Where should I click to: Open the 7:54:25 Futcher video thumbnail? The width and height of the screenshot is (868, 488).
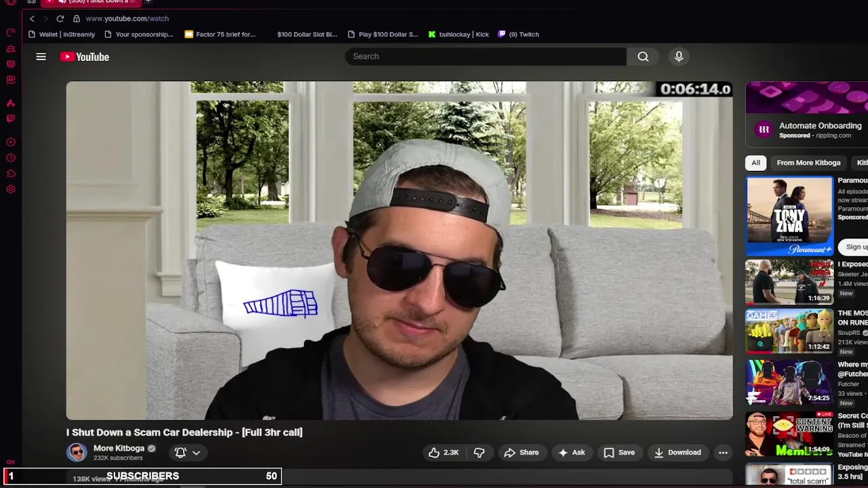coord(789,382)
